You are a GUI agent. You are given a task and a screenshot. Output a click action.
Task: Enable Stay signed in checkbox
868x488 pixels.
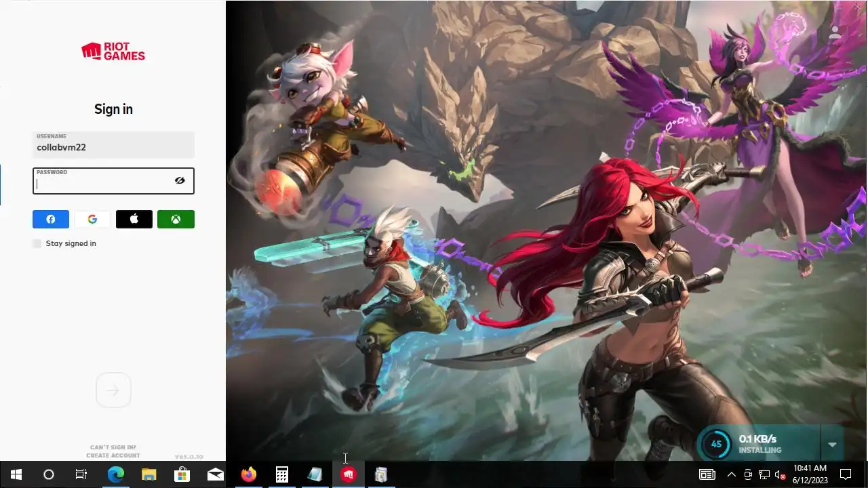[37, 243]
